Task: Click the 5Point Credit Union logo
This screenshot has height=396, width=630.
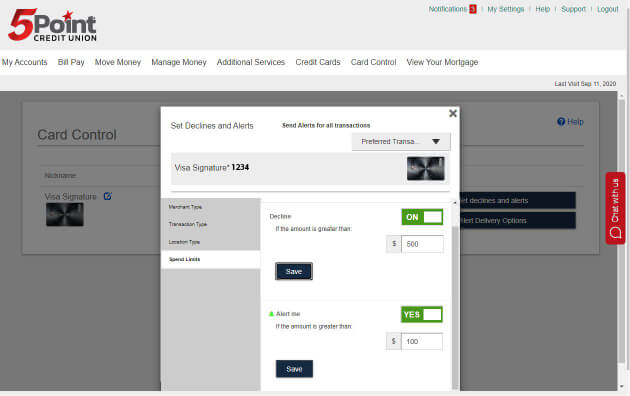Action: (x=52, y=25)
